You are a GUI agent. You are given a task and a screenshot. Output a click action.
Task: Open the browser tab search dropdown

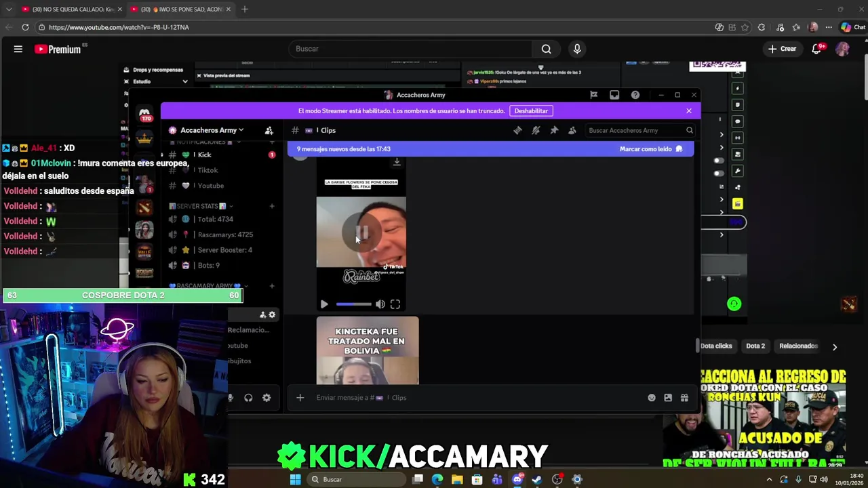click(x=9, y=9)
